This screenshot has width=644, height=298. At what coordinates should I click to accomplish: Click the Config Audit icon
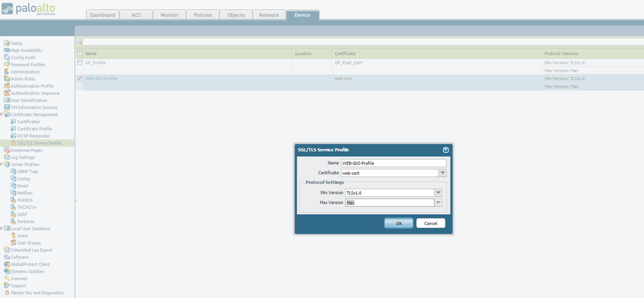(x=7, y=57)
